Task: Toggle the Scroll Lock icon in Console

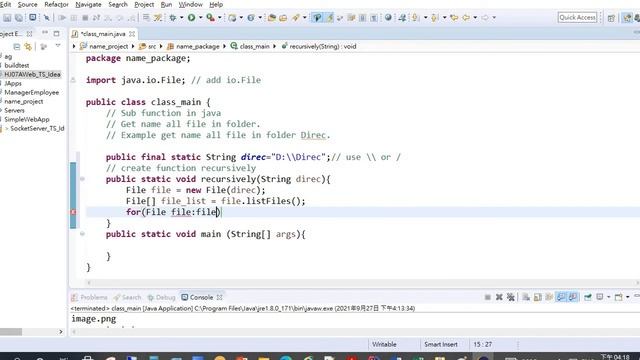Action: pyautogui.click(x=538, y=297)
